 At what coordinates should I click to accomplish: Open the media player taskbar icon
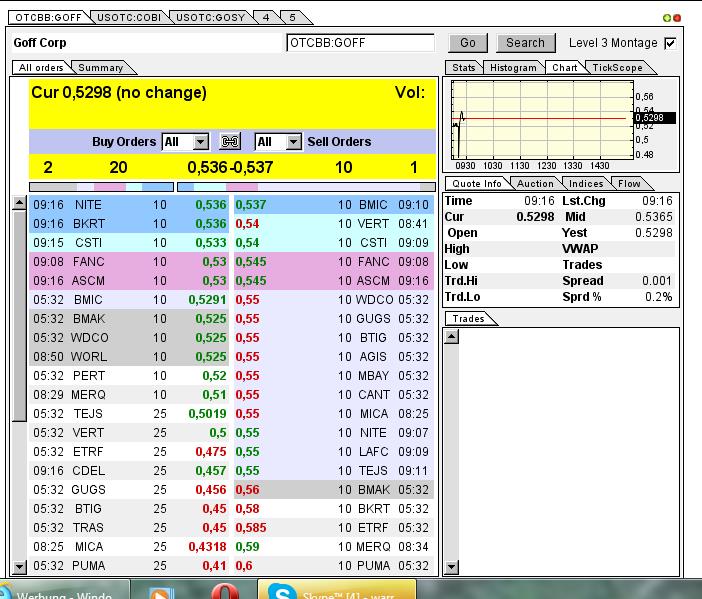tap(161, 592)
